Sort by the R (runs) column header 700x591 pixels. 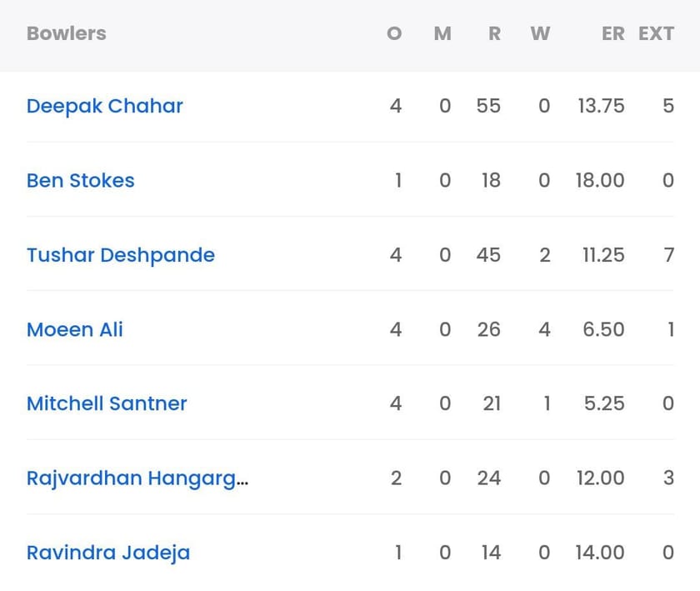(x=493, y=33)
